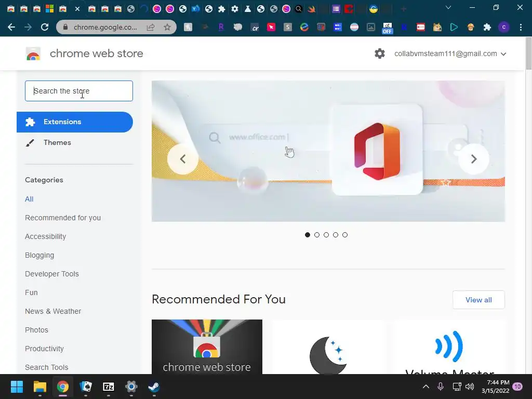532x399 pixels.
Task: Click the teal play triangle extension icon
Action: coord(454,27)
